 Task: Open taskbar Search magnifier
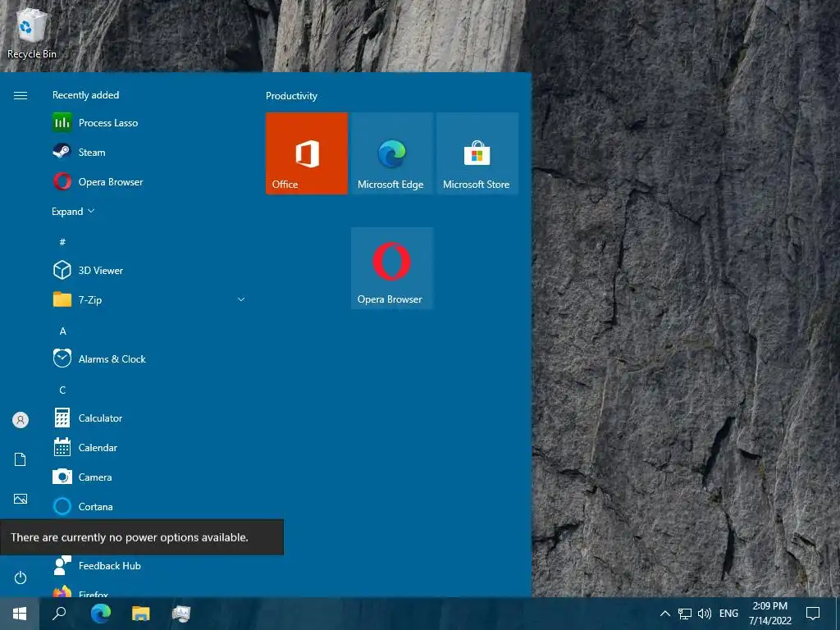pyautogui.click(x=59, y=614)
